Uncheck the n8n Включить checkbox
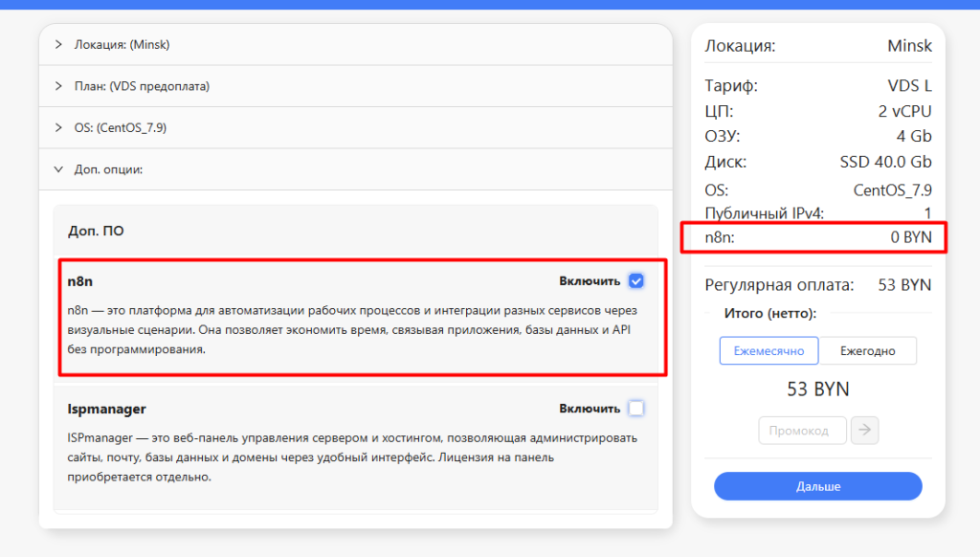The height and width of the screenshot is (557, 980). 636,280
